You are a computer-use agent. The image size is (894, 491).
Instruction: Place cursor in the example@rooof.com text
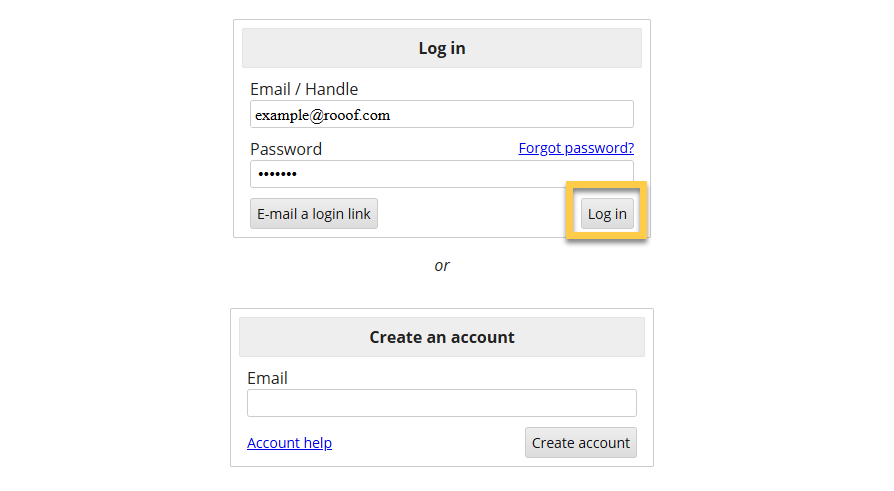322,115
